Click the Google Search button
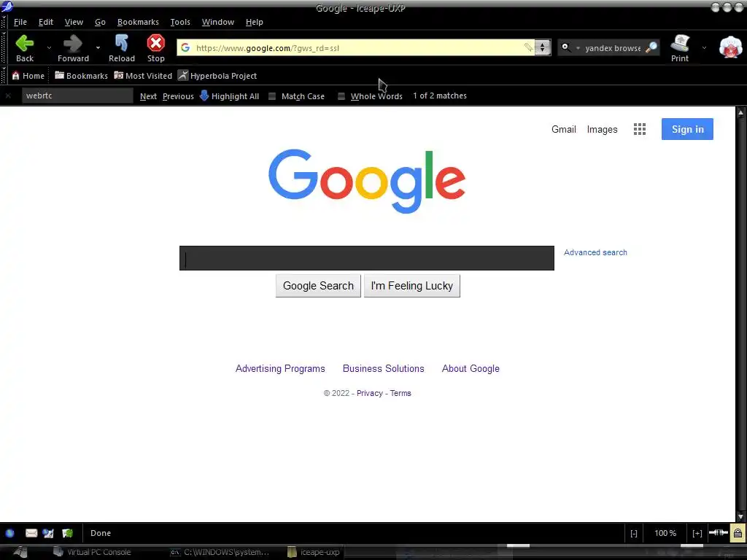Screen dimensions: 747x560 (x=318, y=286)
